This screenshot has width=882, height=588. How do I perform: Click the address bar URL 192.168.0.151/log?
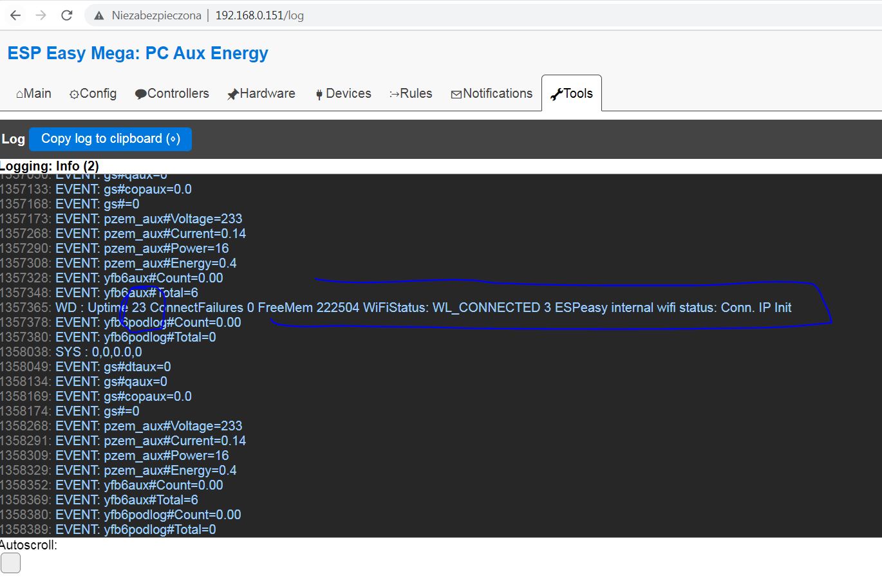259,15
